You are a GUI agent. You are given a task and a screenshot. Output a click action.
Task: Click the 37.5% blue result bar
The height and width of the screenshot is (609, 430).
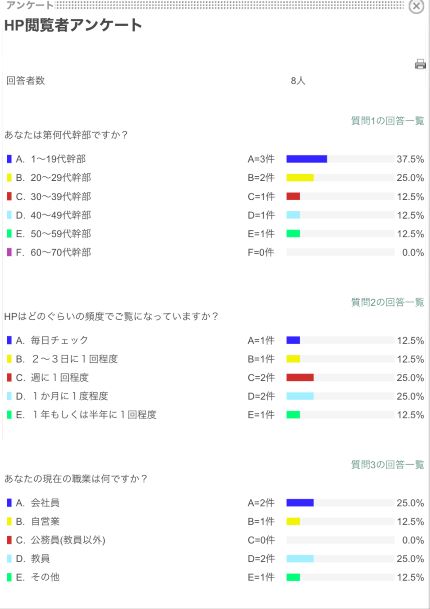tap(306, 159)
